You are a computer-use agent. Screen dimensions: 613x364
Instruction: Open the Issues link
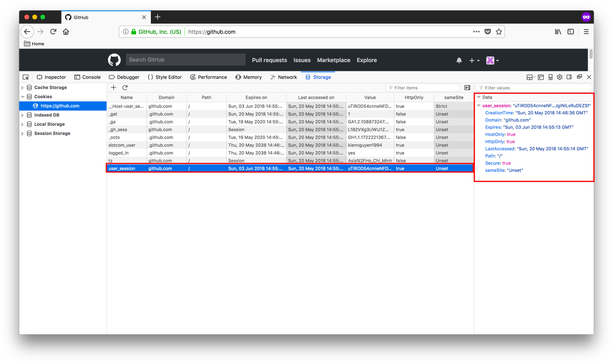pyautogui.click(x=302, y=60)
